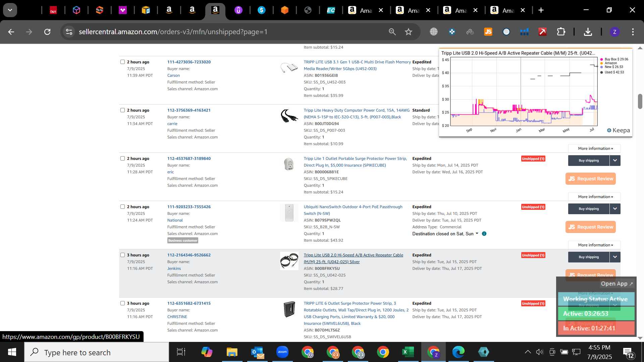Switch to the EC favicon tab
644x362 pixels.
331,10
